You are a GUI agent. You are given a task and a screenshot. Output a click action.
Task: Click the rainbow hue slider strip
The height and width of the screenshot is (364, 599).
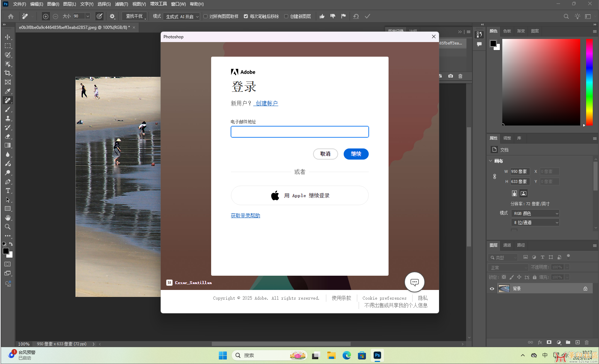pyautogui.click(x=589, y=82)
